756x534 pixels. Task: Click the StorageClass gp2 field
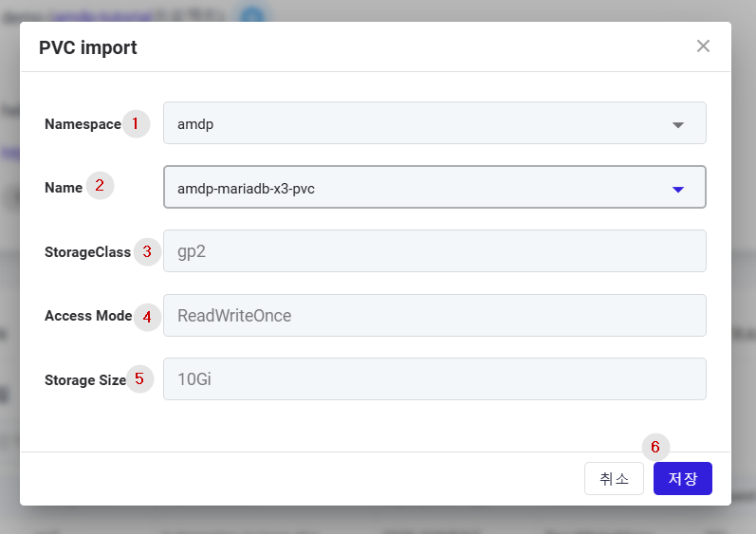coord(434,251)
